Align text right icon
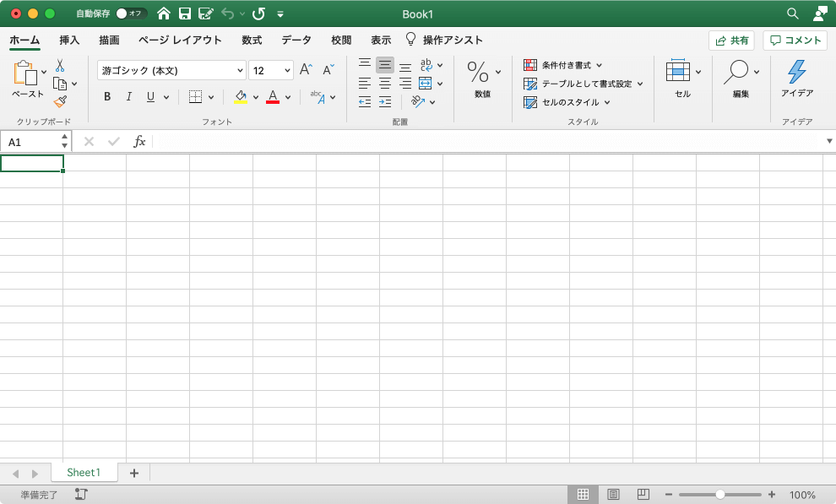Screen dimensions: 836x504 405,83
